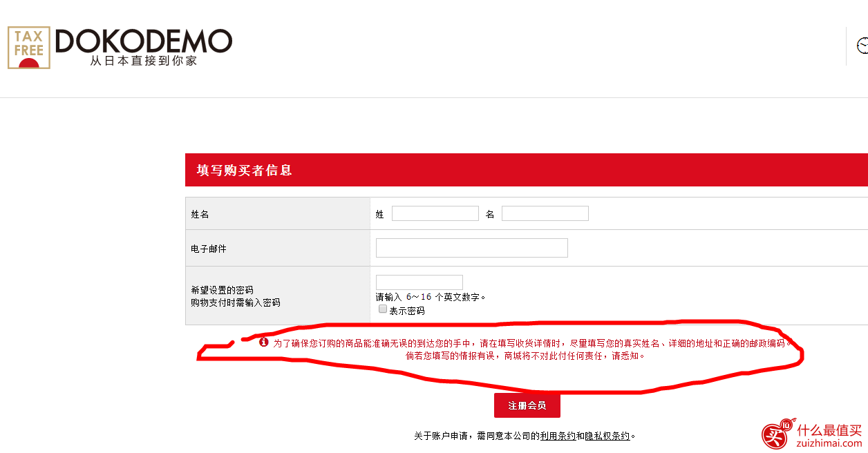Focus the 名 given name input field
The height and width of the screenshot is (453, 868).
(545, 213)
